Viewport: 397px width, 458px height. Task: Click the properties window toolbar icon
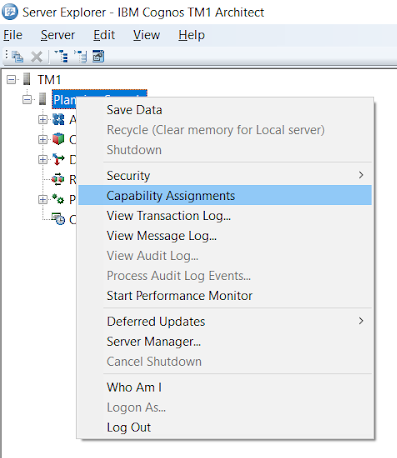(x=98, y=56)
